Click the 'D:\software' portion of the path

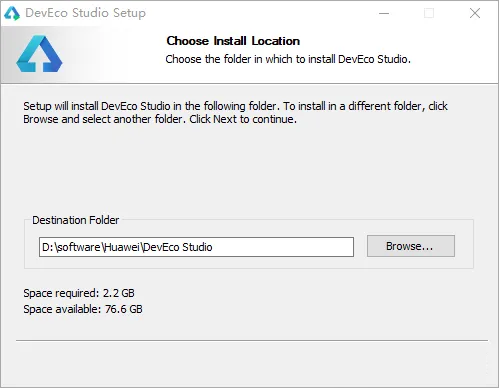71,247
